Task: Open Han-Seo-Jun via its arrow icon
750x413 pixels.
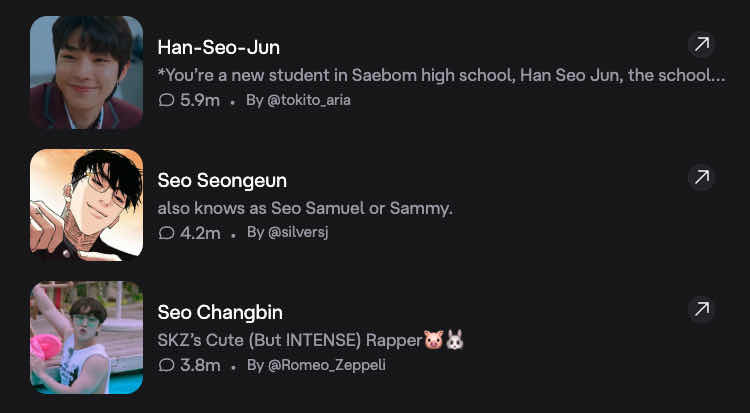Action: pyautogui.click(x=702, y=44)
